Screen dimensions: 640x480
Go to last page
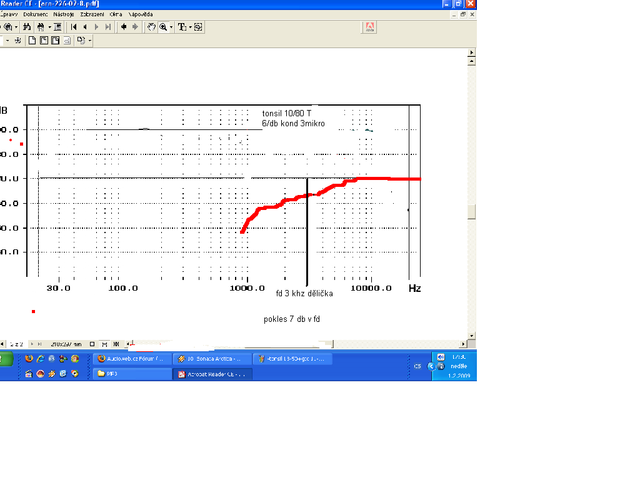pos(108,27)
